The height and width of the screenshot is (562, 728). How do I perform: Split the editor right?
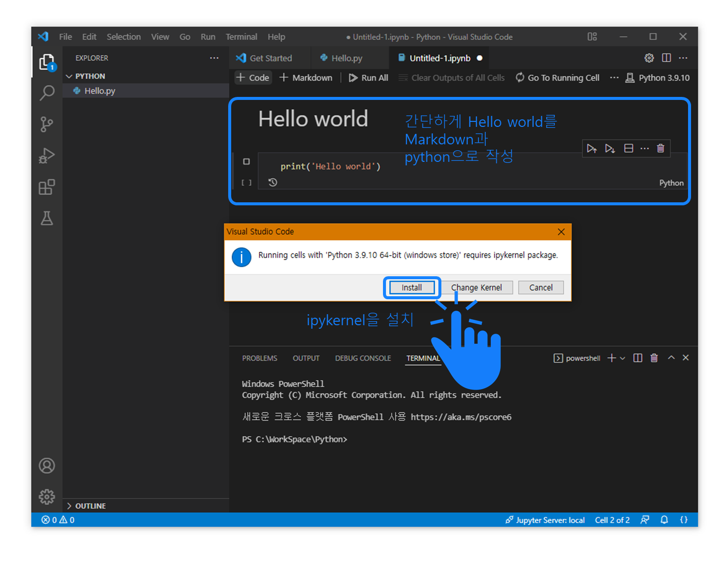(667, 58)
